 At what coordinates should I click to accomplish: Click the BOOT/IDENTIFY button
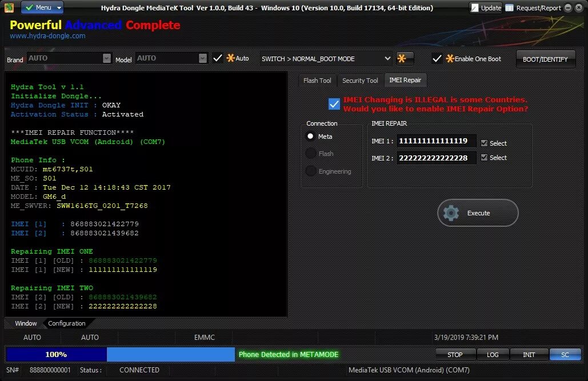point(545,59)
